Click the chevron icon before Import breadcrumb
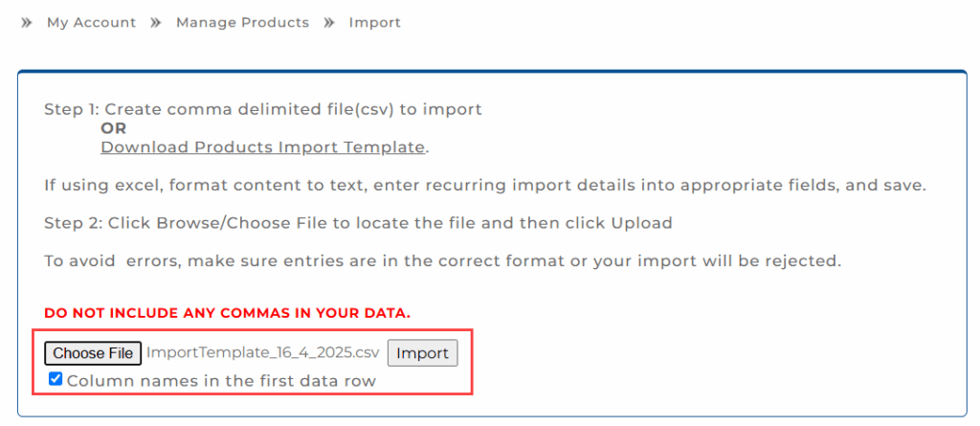980x426 pixels. pyautogui.click(x=329, y=22)
